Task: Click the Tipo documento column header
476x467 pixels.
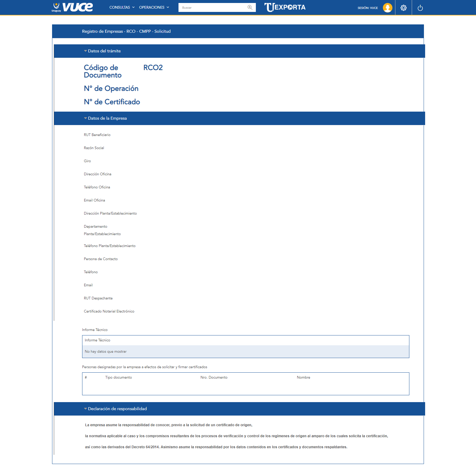Action: pyautogui.click(x=118, y=377)
